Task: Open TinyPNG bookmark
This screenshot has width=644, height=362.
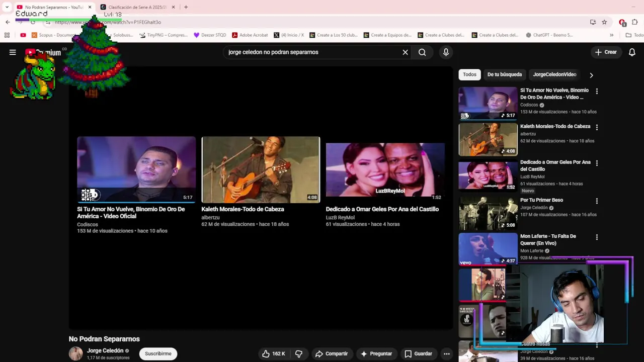Action: click(163, 35)
